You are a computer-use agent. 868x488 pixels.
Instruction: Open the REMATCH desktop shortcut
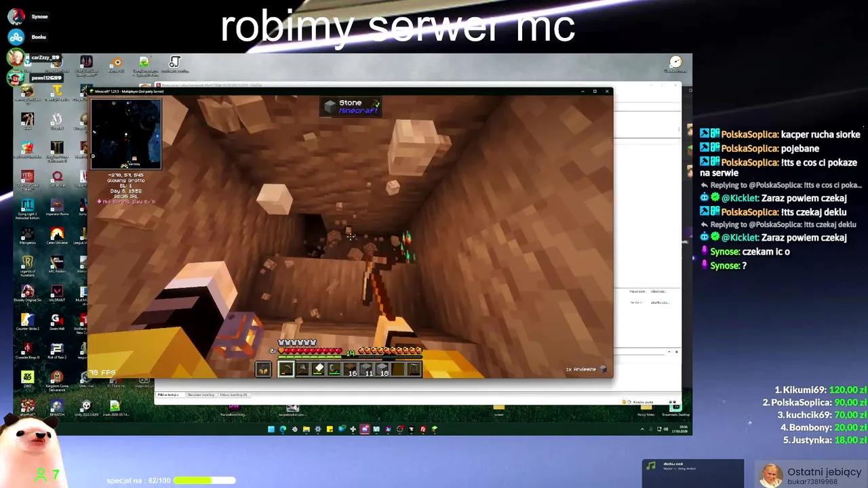pyautogui.click(x=57, y=408)
